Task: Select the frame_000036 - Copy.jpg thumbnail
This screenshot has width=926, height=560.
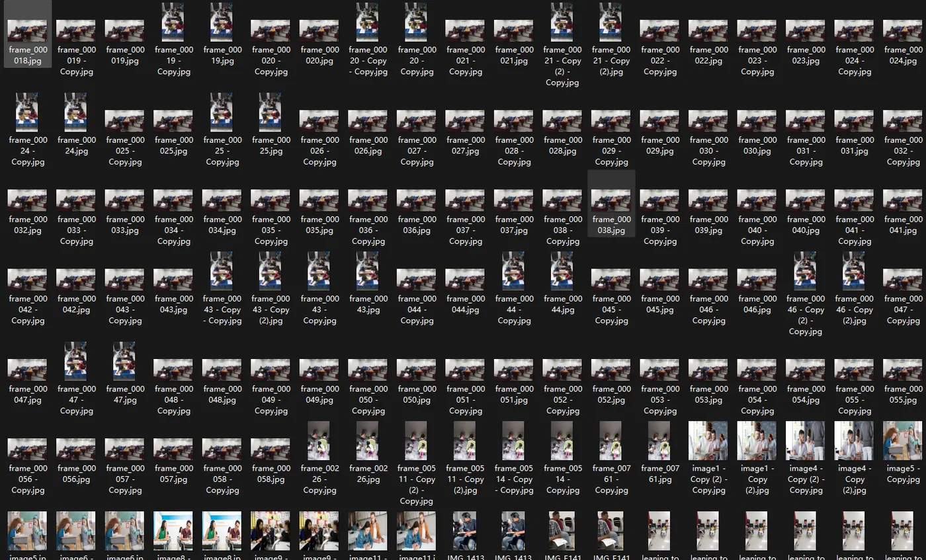Action: pos(368,200)
